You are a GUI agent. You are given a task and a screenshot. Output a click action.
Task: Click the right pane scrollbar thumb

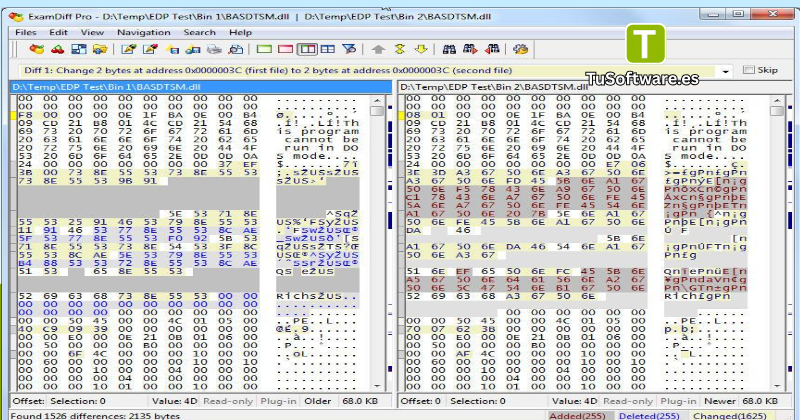tap(777, 111)
